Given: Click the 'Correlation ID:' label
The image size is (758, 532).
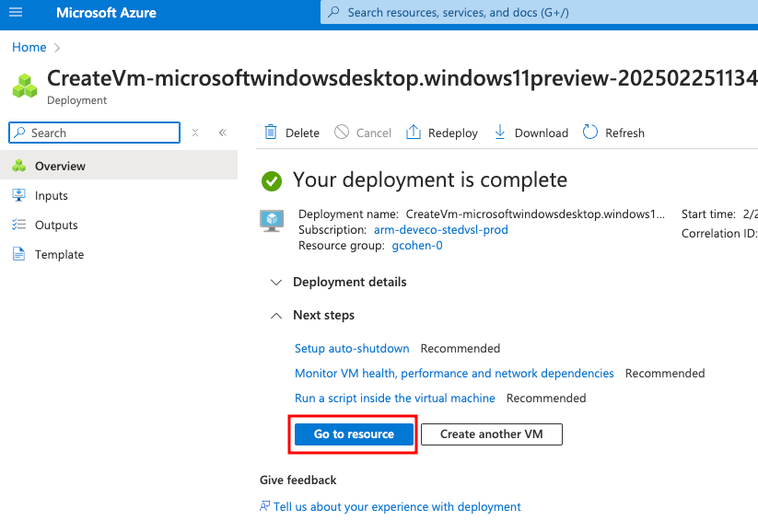Looking at the screenshot, I should point(719,234).
